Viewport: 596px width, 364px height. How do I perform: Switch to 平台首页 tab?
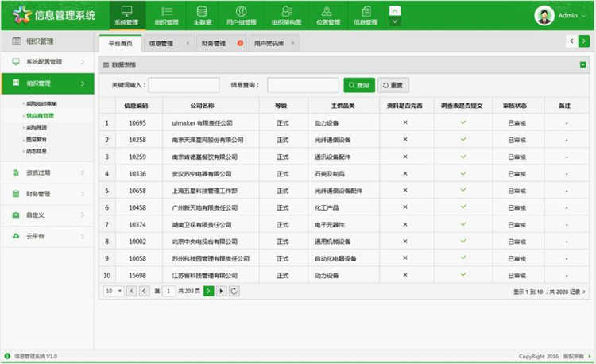pyautogui.click(x=121, y=44)
